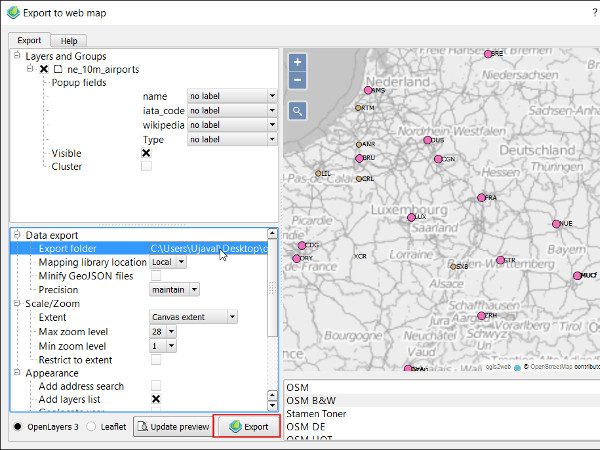Select the Leaflet radio button
600x450 pixels.
click(x=91, y=426)
